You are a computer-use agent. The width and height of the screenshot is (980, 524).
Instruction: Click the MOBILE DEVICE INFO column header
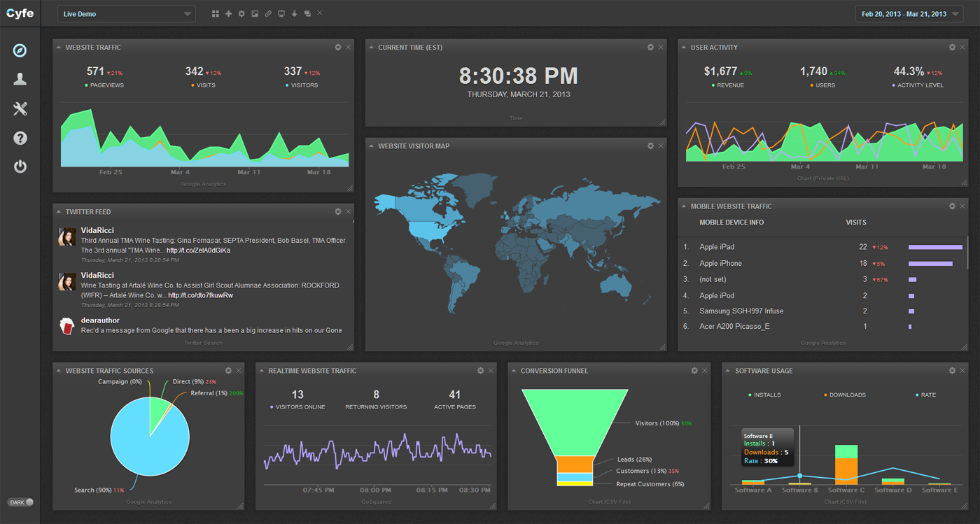731,222
